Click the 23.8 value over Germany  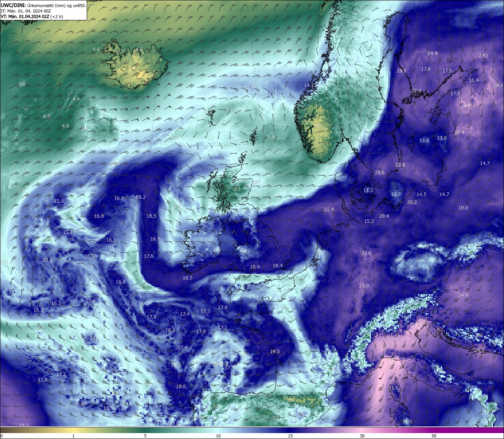(366, 253)
